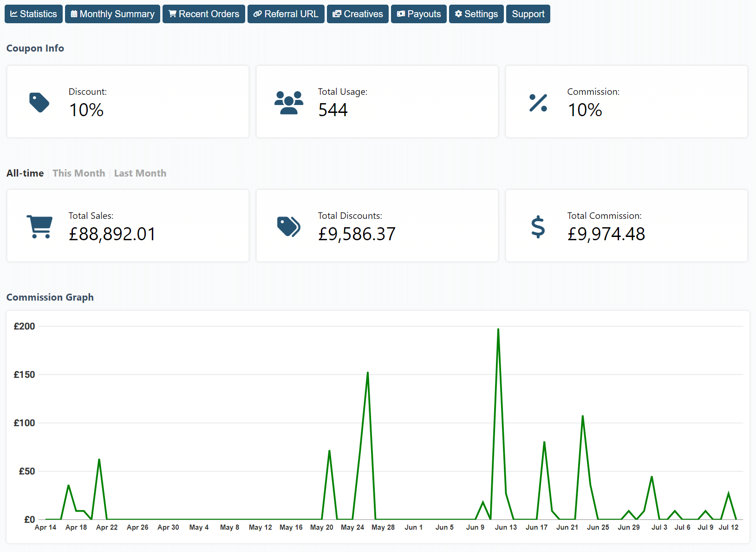This screenshot has height=552, width=756.
Task: Click the chart icon on Statistics button
Action: pos(13,13)
